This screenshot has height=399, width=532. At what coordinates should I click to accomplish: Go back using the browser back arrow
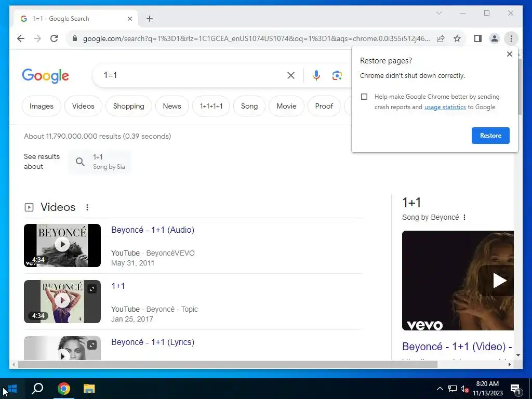coord(21,38)
